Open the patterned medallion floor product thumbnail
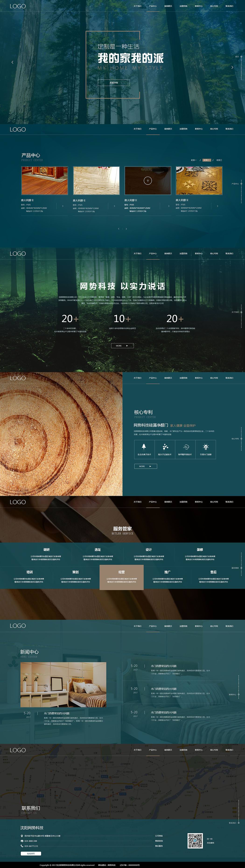 (199, 181)
